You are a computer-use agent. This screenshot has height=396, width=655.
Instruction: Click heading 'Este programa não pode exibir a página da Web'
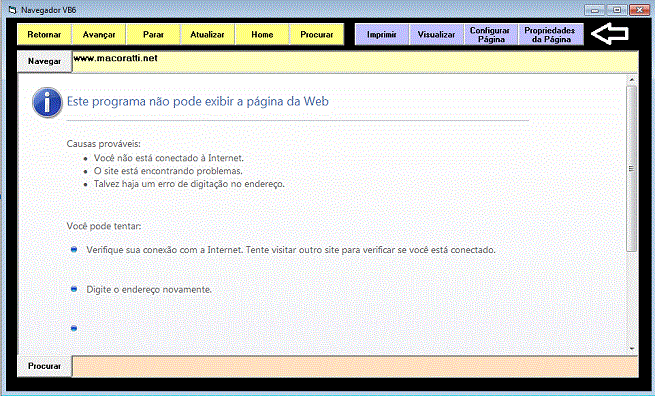(198, 102)
